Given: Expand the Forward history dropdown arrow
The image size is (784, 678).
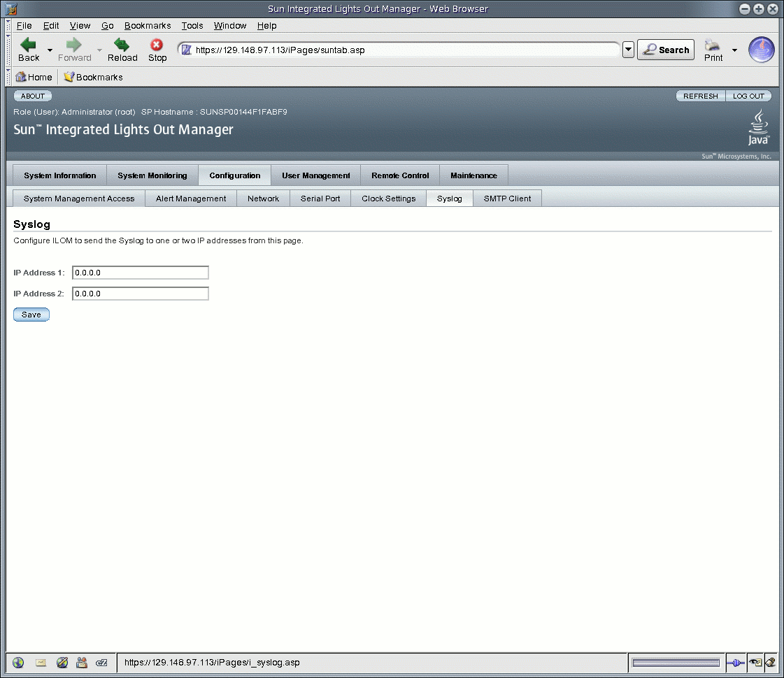Looking at the screenshot, I should click(x=99, y=50).
